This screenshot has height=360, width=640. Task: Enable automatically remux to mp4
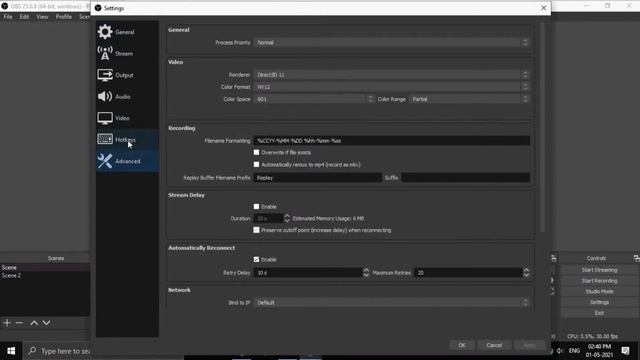[256, 164]
